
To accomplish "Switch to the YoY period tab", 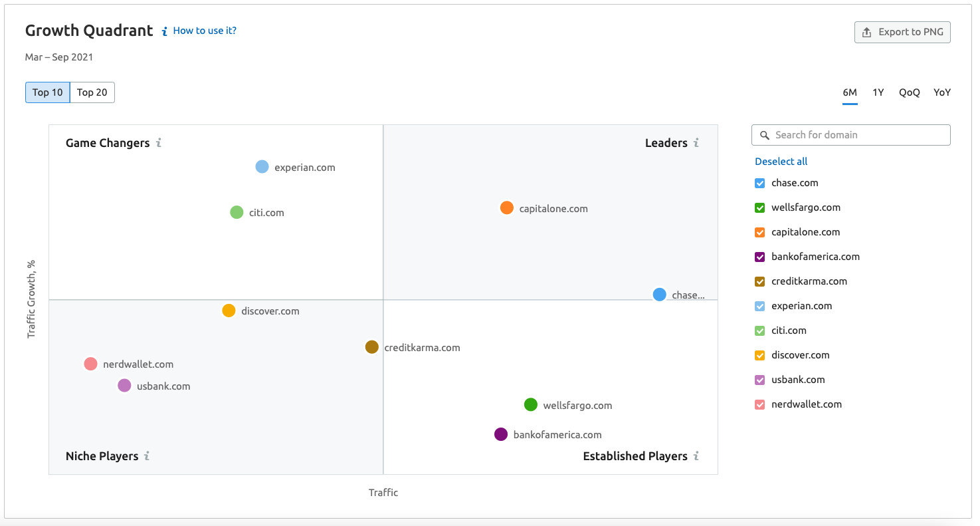I will 942,92.
